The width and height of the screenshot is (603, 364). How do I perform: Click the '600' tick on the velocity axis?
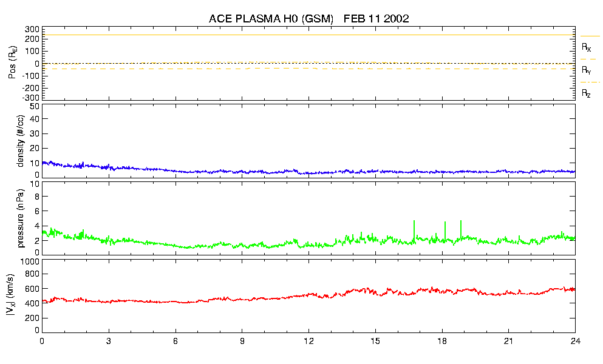click(32, 289)
